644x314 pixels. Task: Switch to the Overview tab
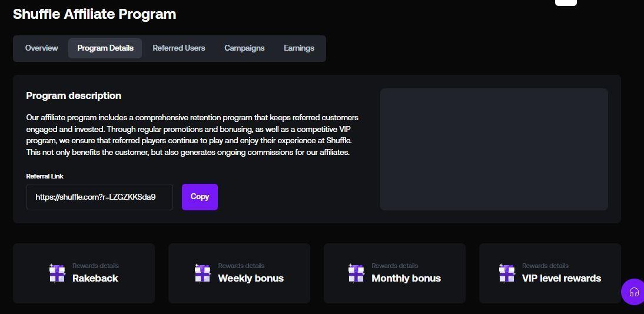click(x=41, y=48)
